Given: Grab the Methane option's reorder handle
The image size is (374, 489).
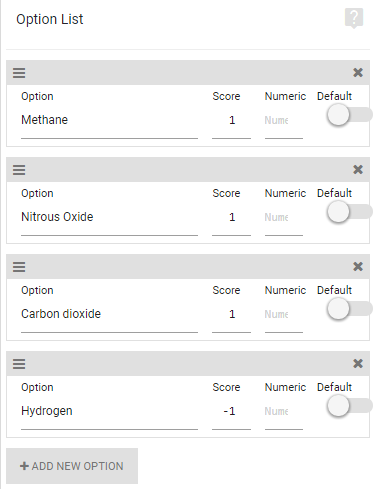Looking at the screenshot, I should [x=19, y=73].
